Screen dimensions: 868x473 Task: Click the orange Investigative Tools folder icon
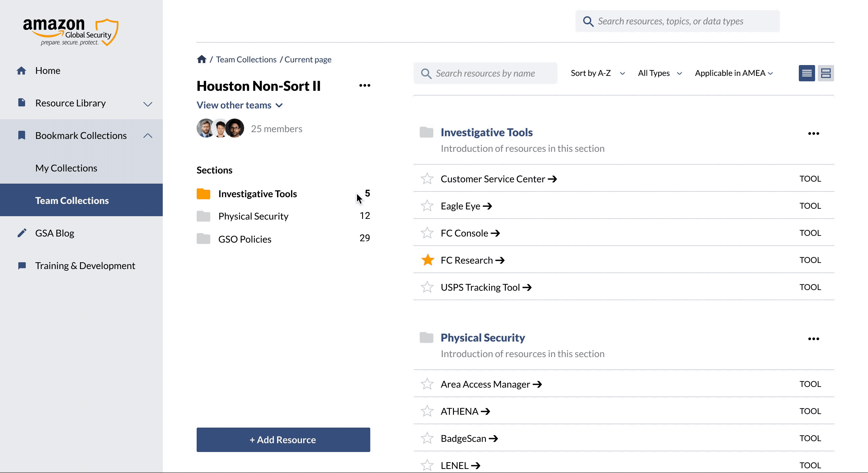(x=203, y=194)
